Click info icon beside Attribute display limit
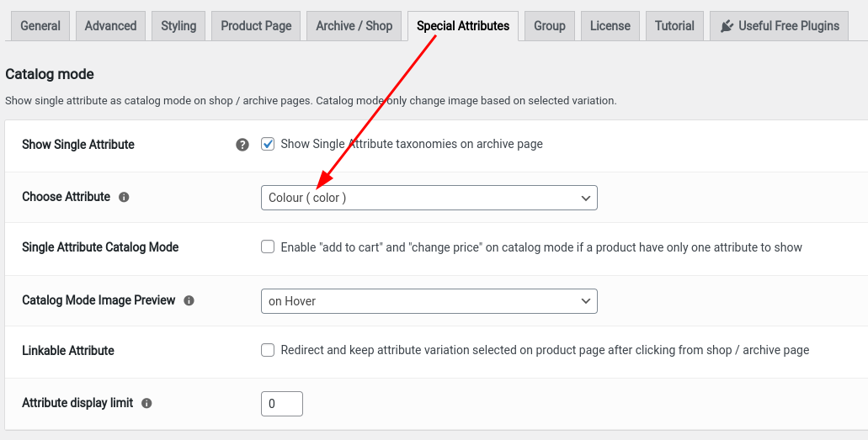This screenshot has height=440, width=868. click(x=146, y=404)
